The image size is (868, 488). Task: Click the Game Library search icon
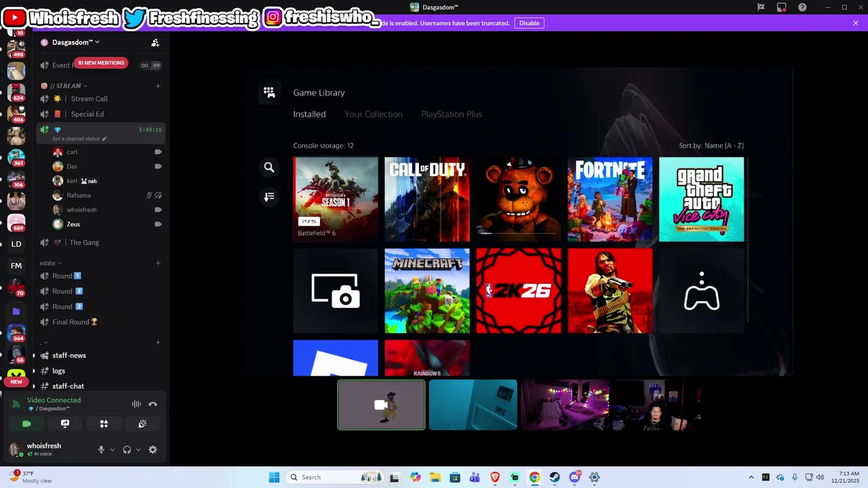point(269,167)
